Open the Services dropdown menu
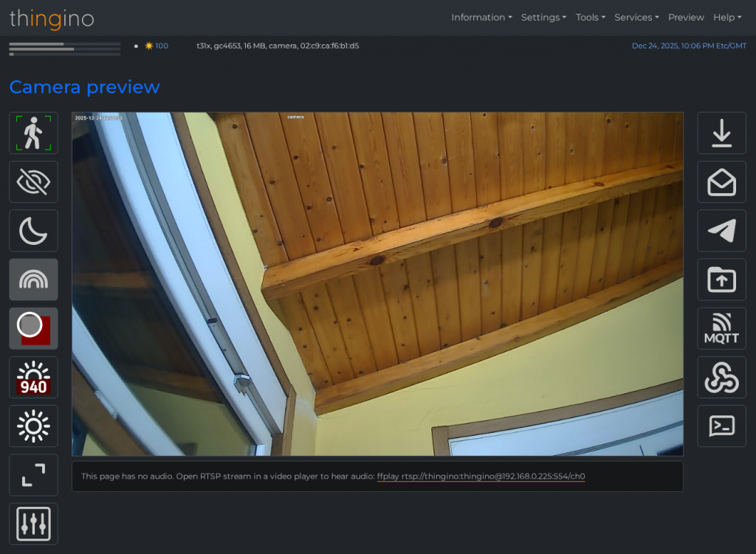Viewport: 756px width, 554px height. pos(636,17)
